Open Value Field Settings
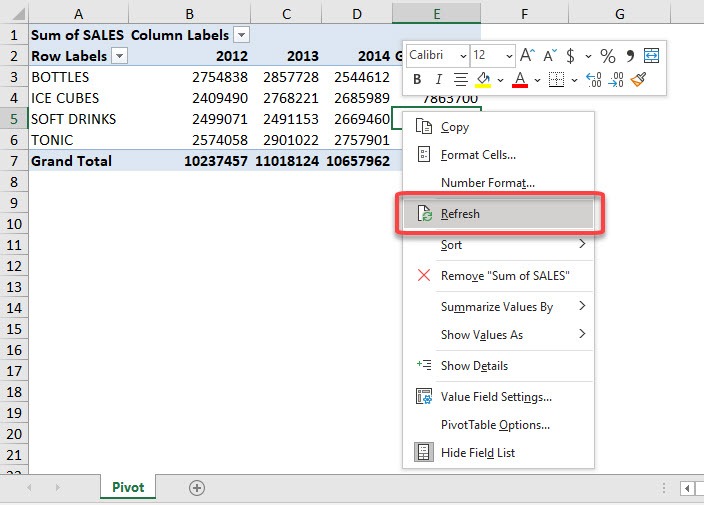This screenshot has height=505, width=704. point(498,397)
